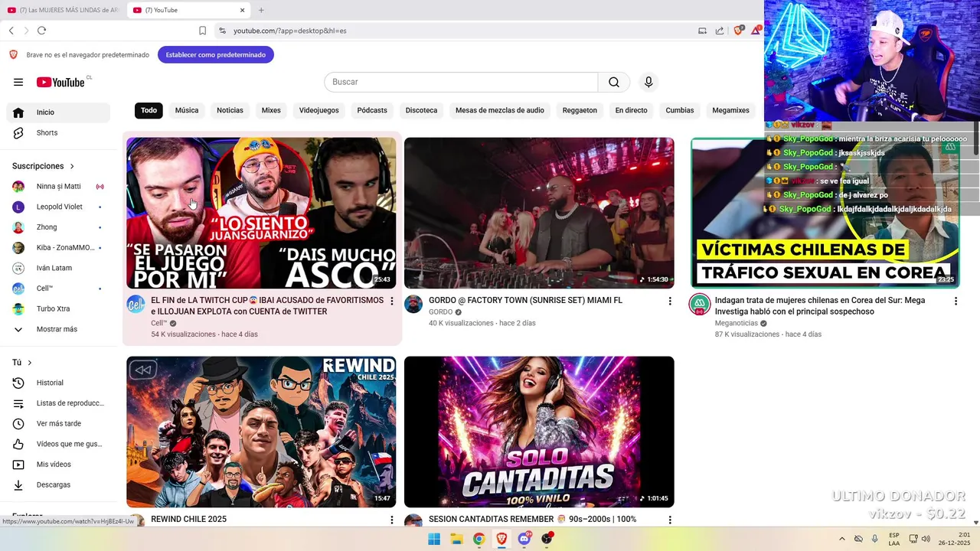Viewport: 980px width, 551px height.
Task: Click the taskbar volume icon
Action: click(x=925, y=539)
